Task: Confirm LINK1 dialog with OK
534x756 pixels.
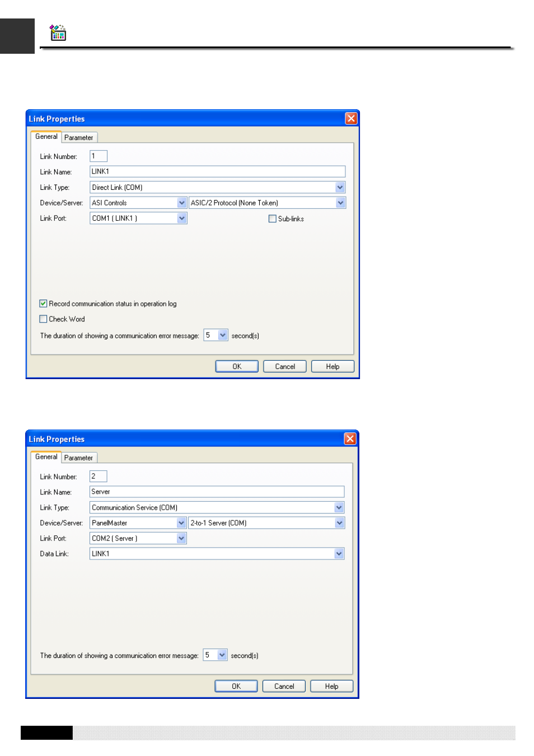Action: click(237, 366)
